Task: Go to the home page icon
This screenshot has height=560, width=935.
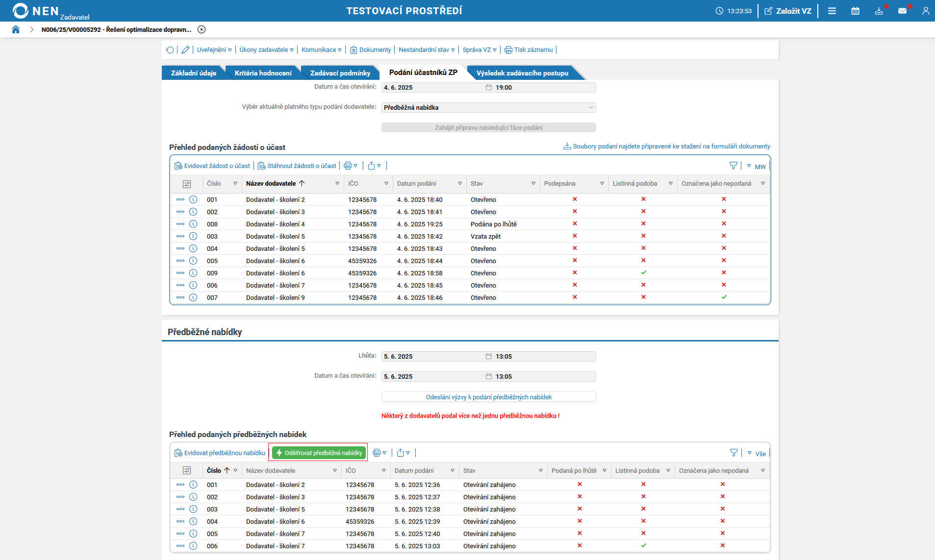Action: pos(16,29)
